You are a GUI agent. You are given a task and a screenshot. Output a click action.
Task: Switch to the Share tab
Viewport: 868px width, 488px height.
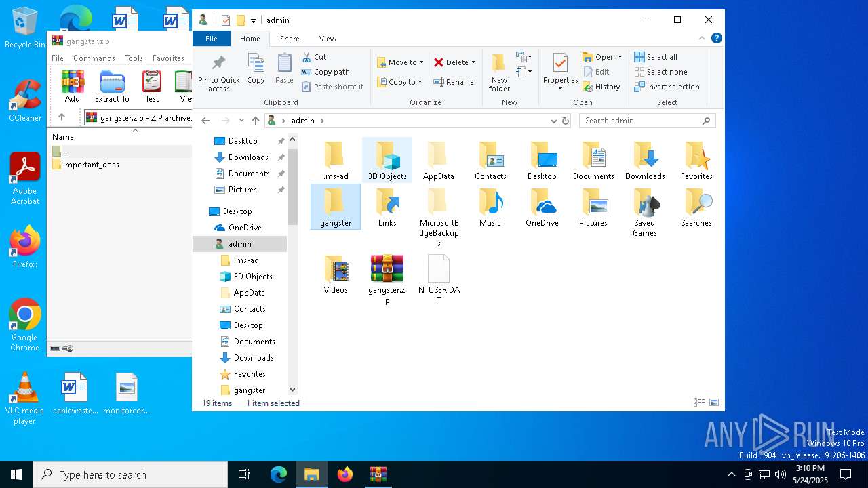[290, 39]
